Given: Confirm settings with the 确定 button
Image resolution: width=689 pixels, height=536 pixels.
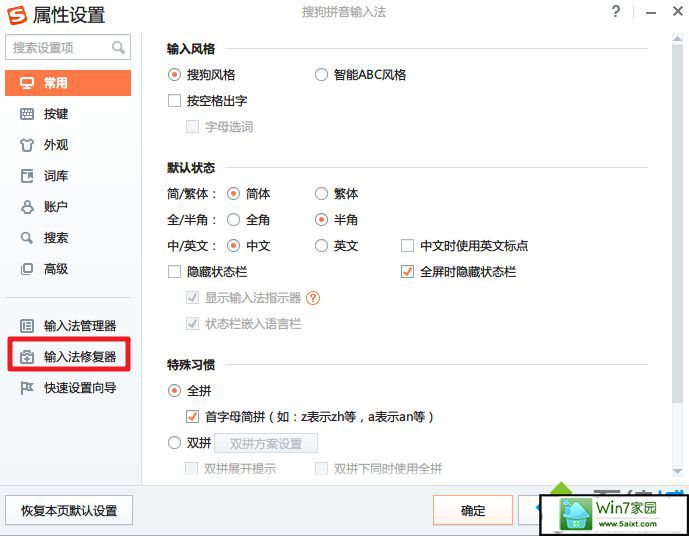Looking at the screenshot, I should pyautogui.click(x=473, y=511).
